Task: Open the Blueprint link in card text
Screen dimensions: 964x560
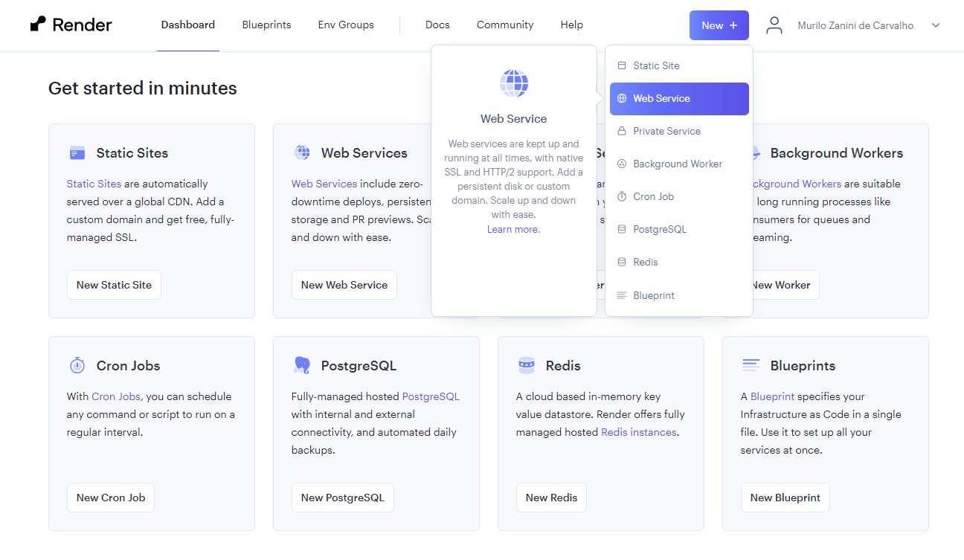Action: click(x=772, y=396)
